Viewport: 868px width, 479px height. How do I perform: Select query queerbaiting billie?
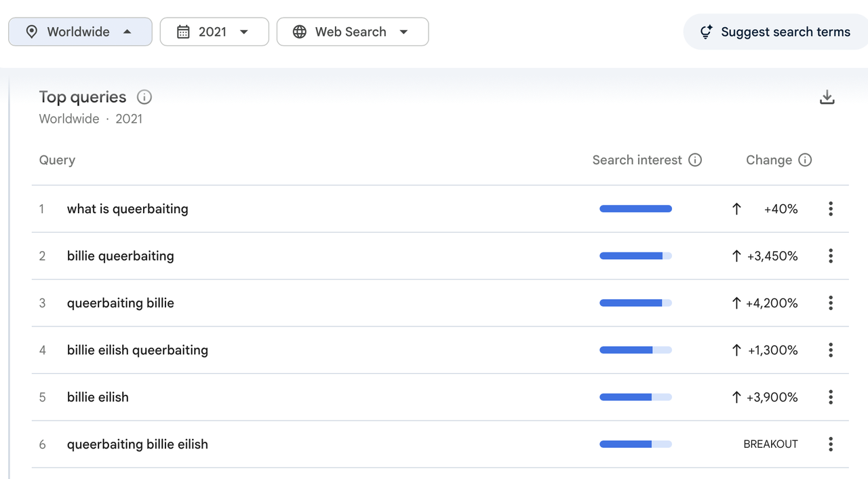tap(121, 303)
